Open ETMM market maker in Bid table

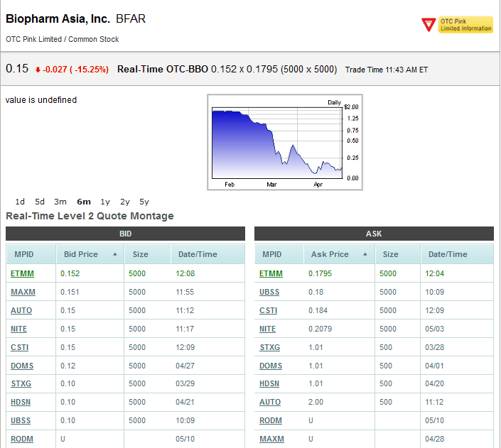point(22,273)
